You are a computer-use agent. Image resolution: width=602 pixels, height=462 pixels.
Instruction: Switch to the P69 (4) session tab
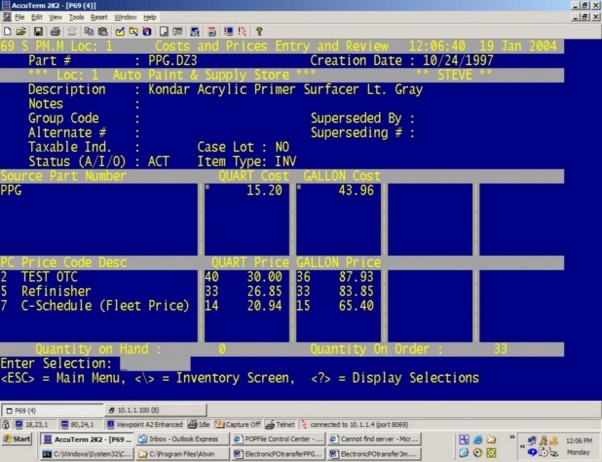(x=52, y=410)
